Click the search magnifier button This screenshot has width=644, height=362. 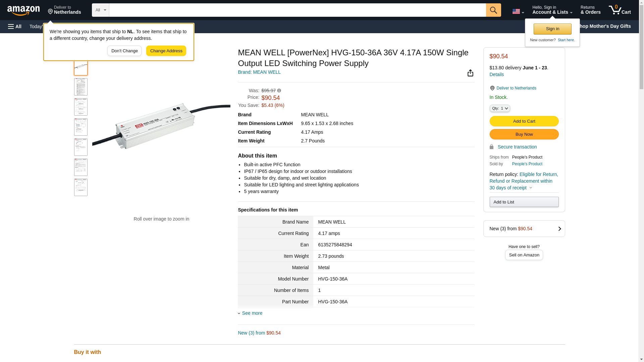click(493, 10)
